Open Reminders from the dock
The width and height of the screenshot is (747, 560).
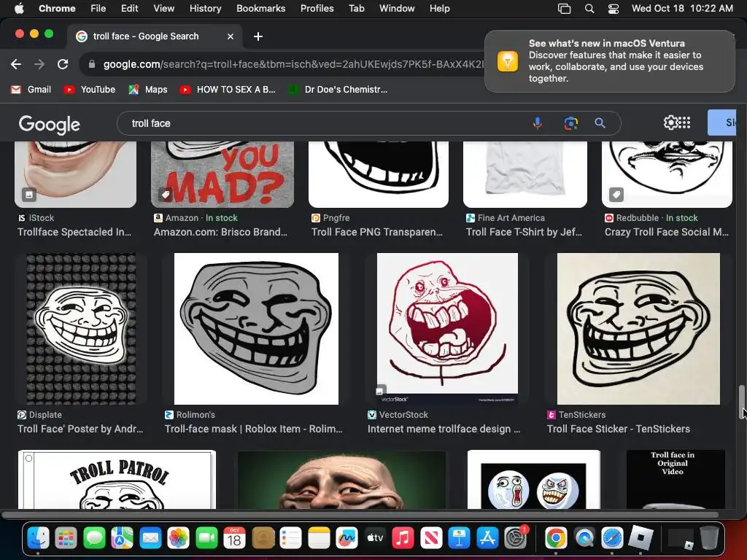tap(290, 539)
